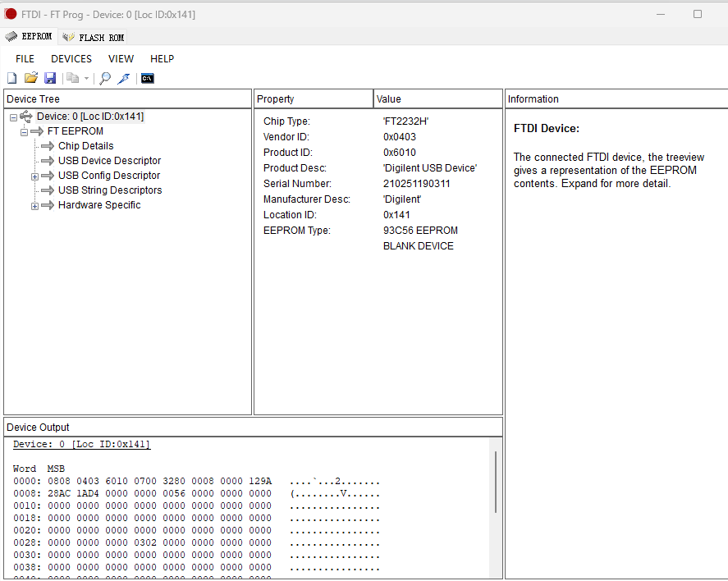Open the VIEW menu
This screenshot has width=728, height=581.
[121, 59]
